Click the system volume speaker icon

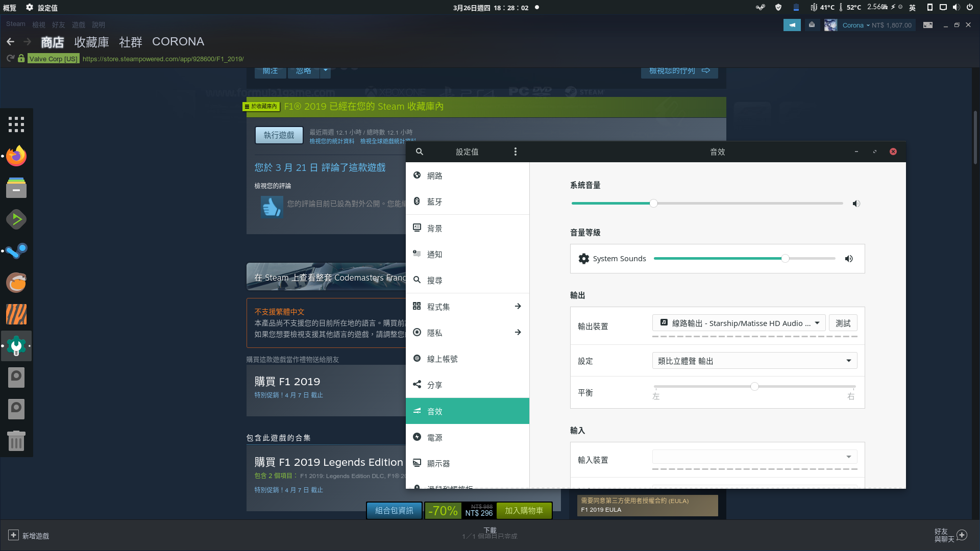coord(856,204)
